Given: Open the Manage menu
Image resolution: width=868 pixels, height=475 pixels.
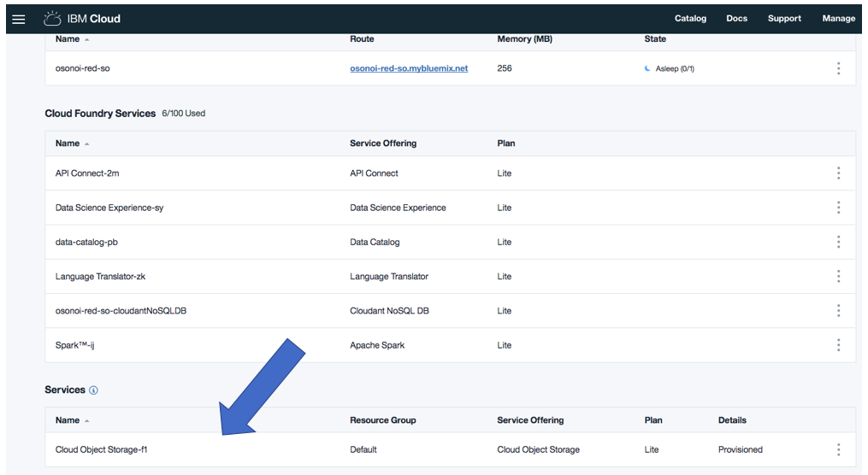Looking at the screenshot, I should coord(839,18).
